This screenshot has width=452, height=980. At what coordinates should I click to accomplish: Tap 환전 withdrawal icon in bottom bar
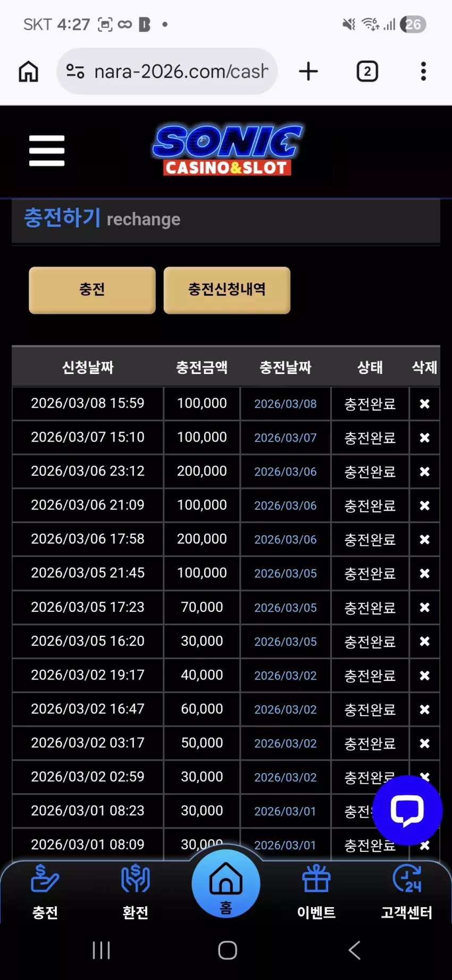[136, 891]
